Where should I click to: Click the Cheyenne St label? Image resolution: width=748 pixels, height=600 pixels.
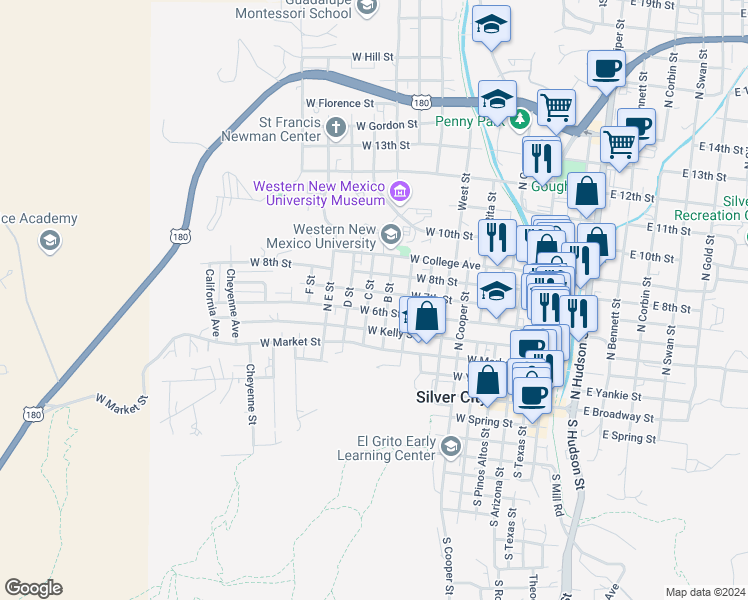coord(251,394)
